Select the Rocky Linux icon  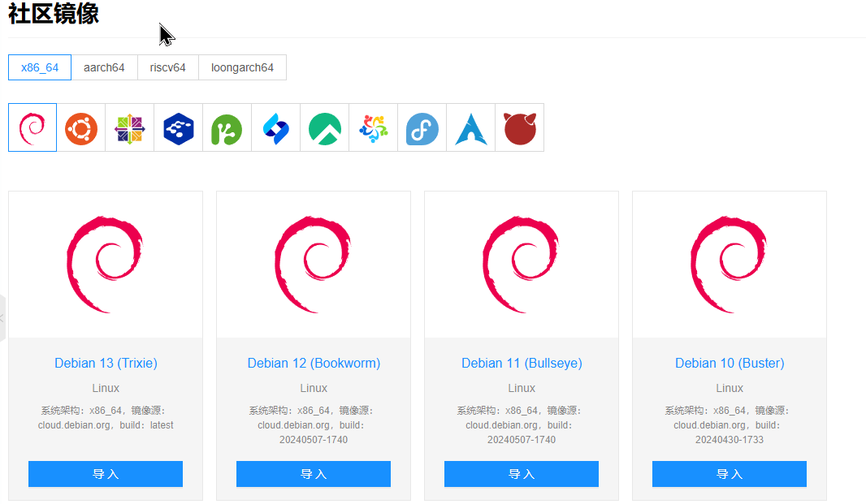point(325,127)
